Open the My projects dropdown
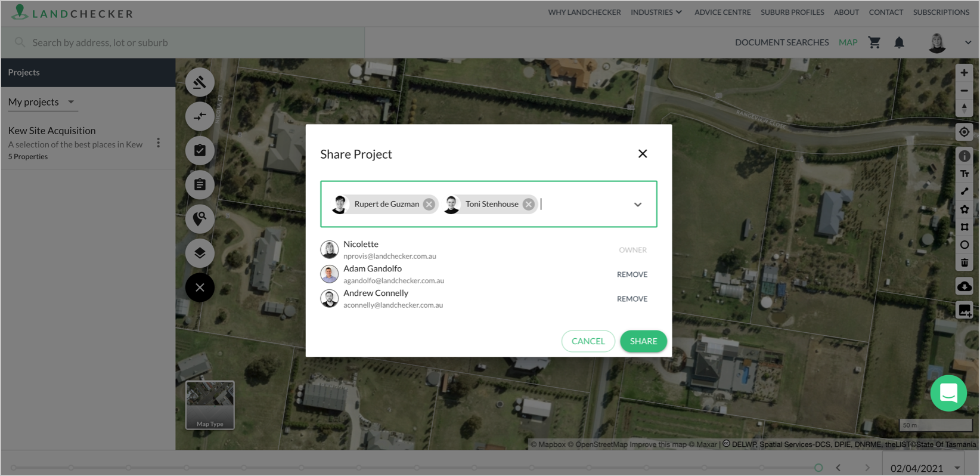Image resolution: width=980 pixels, height=476 pixels. pyautogui.click(x=42, y=102)
